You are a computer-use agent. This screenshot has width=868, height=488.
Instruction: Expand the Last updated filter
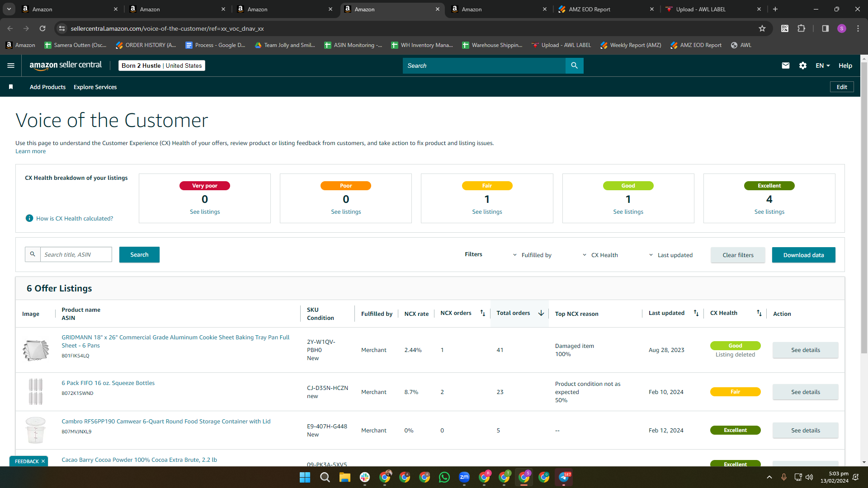click(x=670, y=255)
